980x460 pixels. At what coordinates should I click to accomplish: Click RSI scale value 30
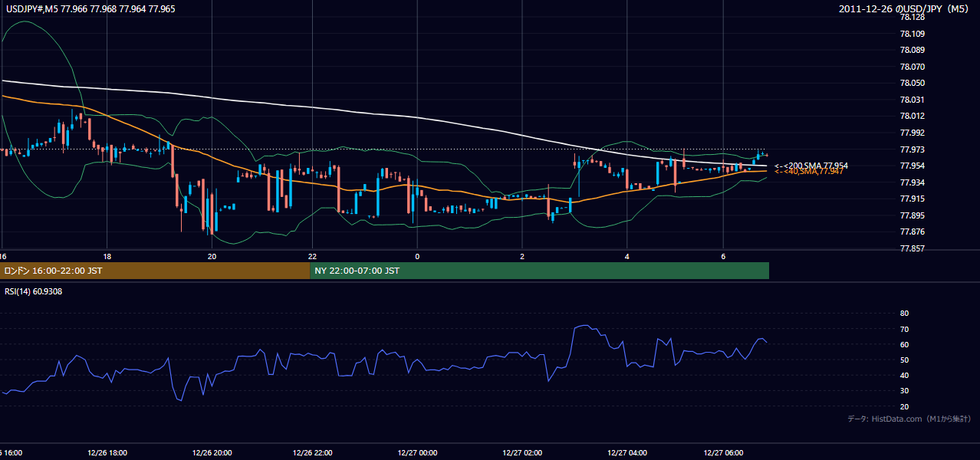tap(904, 391)
